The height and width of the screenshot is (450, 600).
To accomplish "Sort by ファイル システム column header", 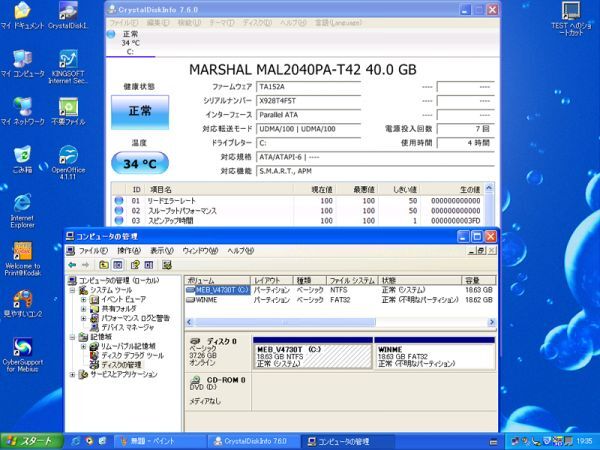I will 352,280.
